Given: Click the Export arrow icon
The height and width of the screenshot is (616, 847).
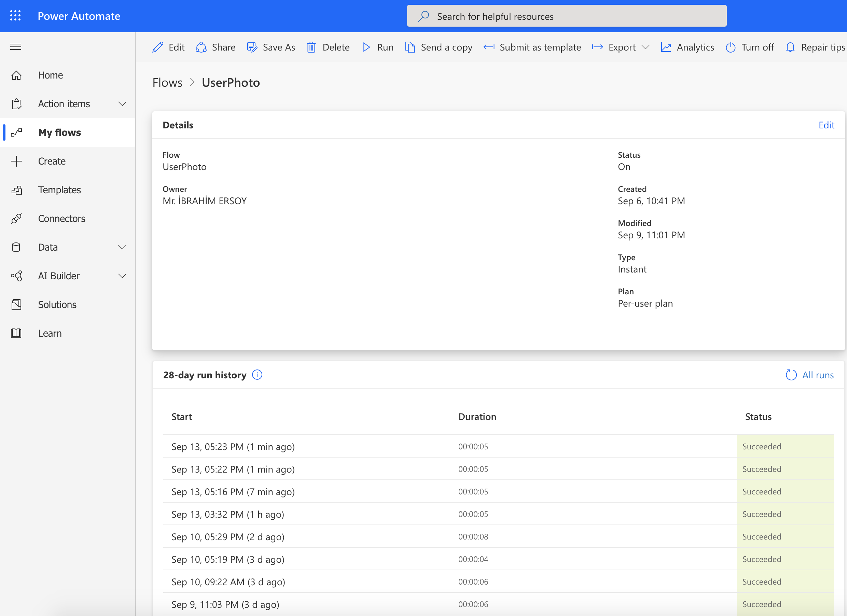Looking at the screenshot, I should coord(598,47).
